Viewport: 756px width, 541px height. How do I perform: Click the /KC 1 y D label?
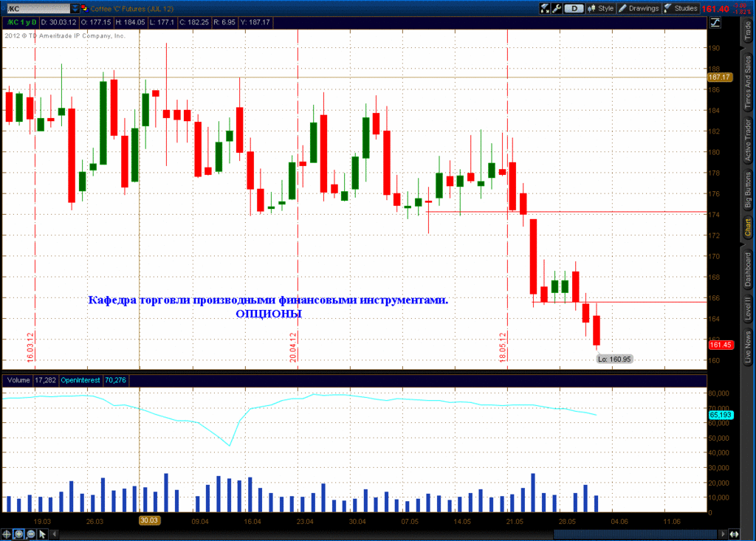[21, 22]
